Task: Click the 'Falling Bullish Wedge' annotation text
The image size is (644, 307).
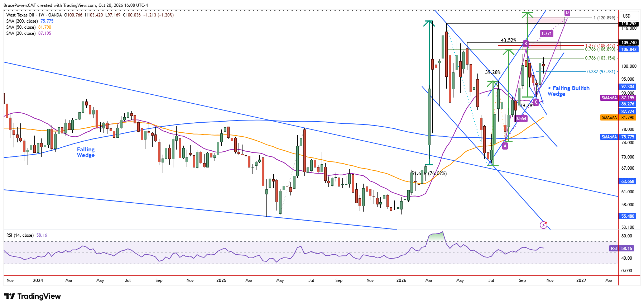Action: coord(569,91)
